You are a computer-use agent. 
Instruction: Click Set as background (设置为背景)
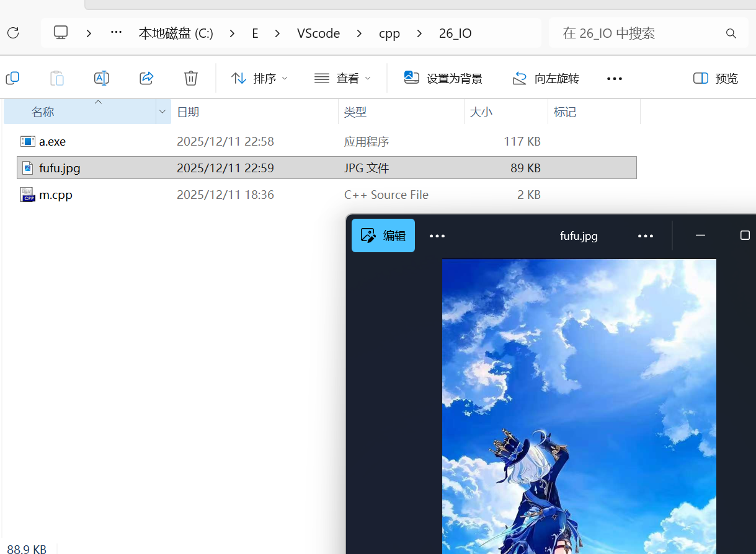tap(443, 78)
